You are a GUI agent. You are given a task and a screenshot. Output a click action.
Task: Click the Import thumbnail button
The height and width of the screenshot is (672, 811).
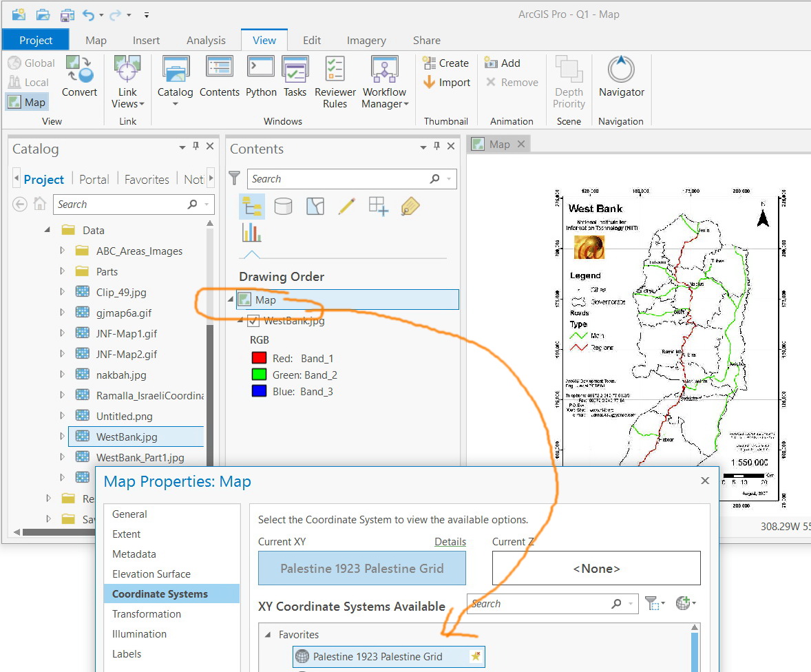[447, 83]
